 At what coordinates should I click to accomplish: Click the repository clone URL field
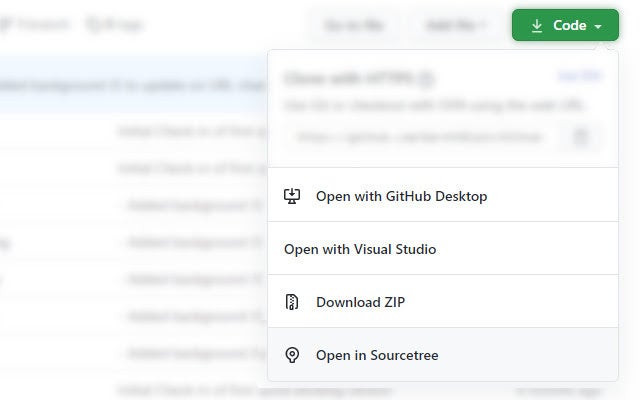(420, 136)
